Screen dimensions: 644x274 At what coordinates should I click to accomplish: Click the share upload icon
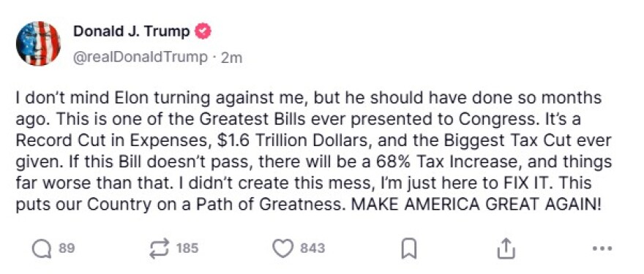pyautogui.click(x=506, y=249)
